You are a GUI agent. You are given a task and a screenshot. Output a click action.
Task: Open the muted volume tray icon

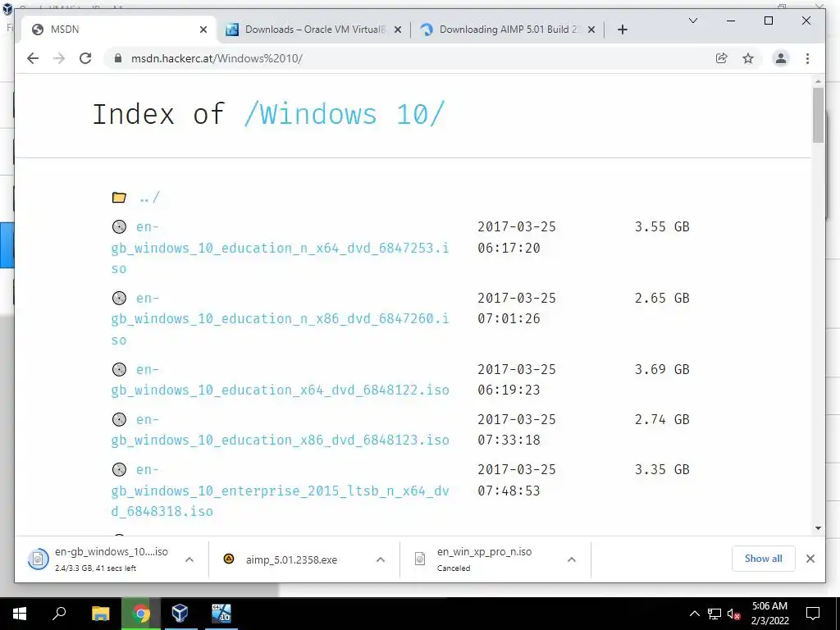click(x=734, y=614)
